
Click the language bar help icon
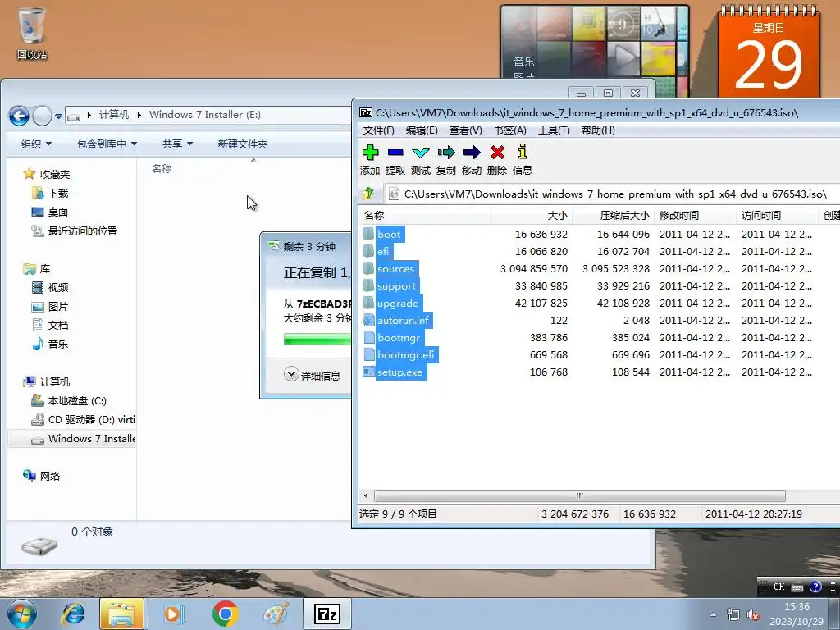(x=815, y=587)
